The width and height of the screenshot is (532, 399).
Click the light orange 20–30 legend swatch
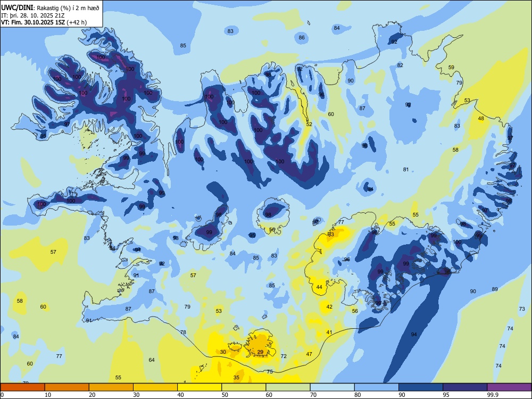(111, 387)
